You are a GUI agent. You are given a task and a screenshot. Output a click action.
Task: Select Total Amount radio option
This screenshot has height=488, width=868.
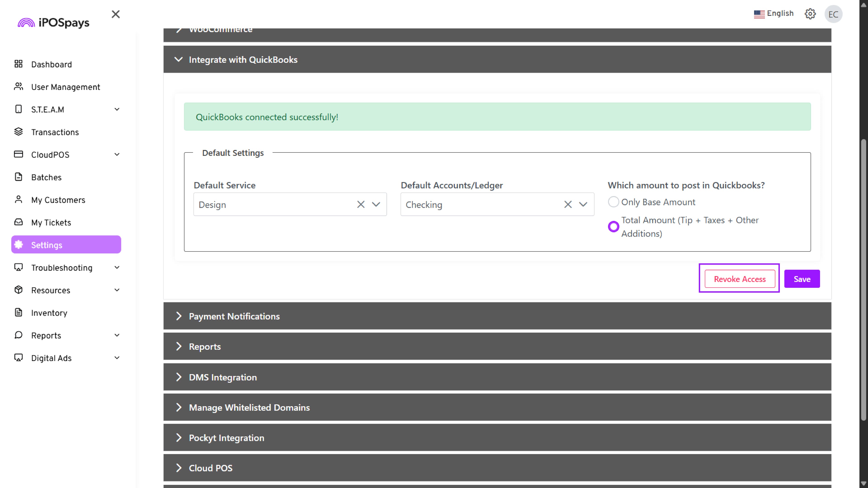click(613, 227)
